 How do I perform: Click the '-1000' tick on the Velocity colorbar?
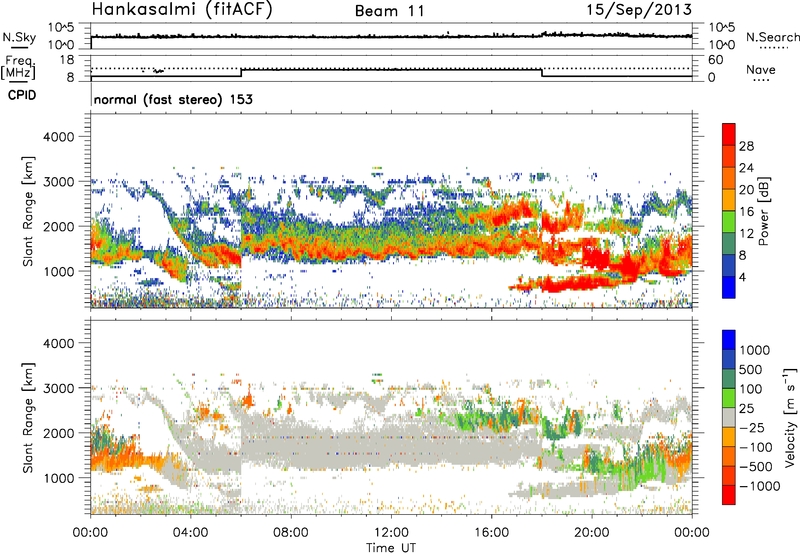coord(760,486)
